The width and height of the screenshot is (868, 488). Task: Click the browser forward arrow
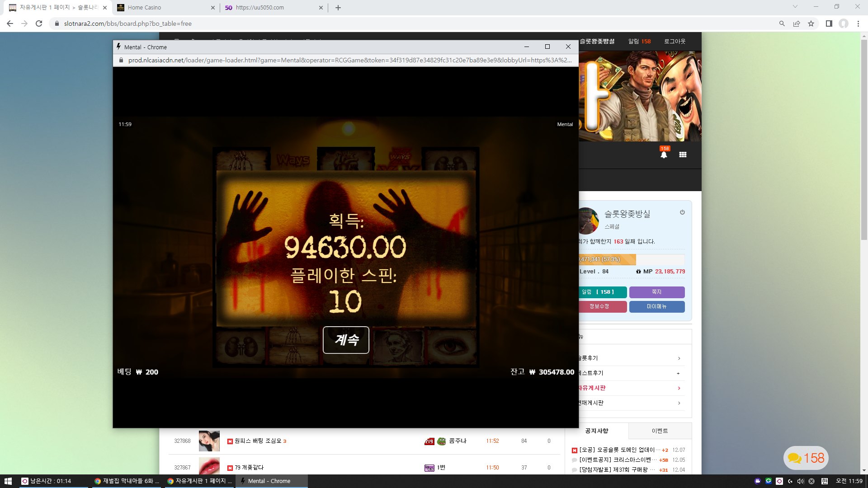[x=24, y=23]
